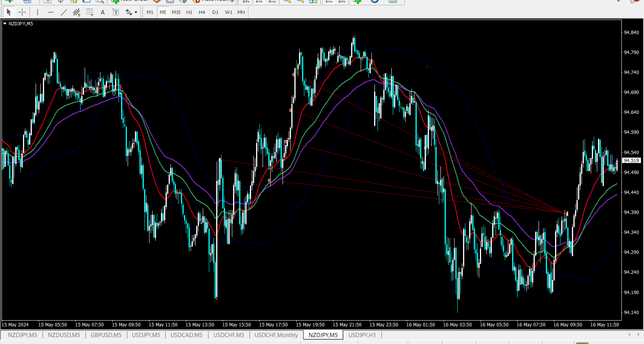Open the USDJPY,M5 chart tab
The height and width of the screenshot is (344, 644).
point(146,335)
